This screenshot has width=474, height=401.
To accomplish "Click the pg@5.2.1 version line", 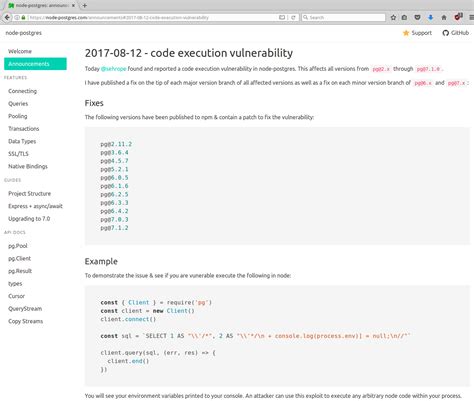I will [x=114, y=169].
